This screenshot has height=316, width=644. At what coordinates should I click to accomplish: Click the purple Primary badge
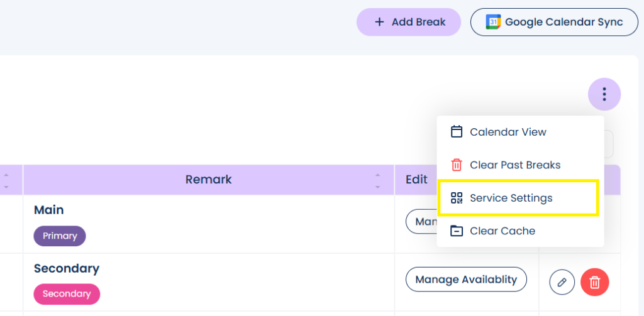(60, 236)
